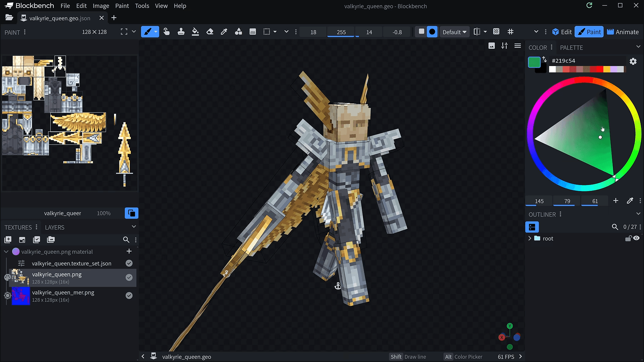Toggle visibility of root group
The height and width of the screenshot is (362, 644).
(637, 238)
